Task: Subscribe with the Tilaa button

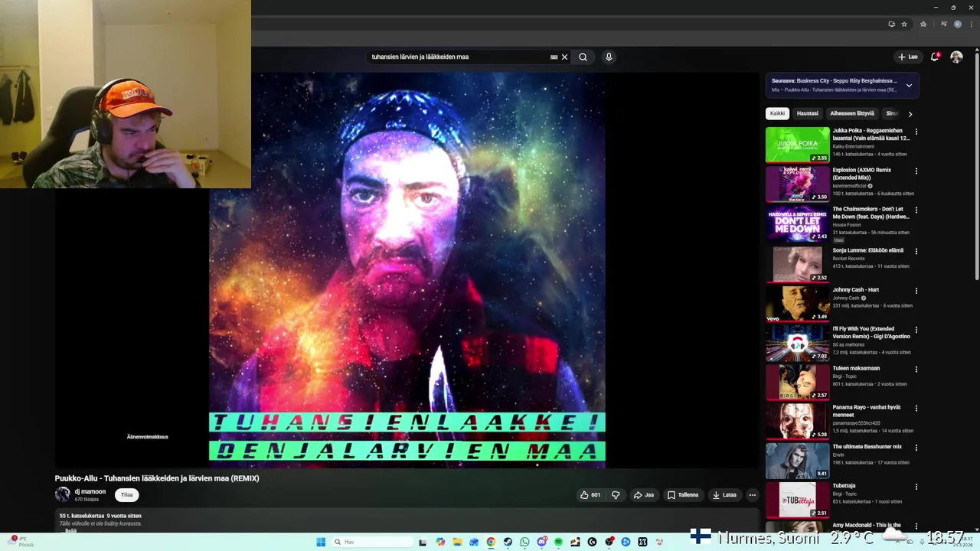Action: [127, 494]
